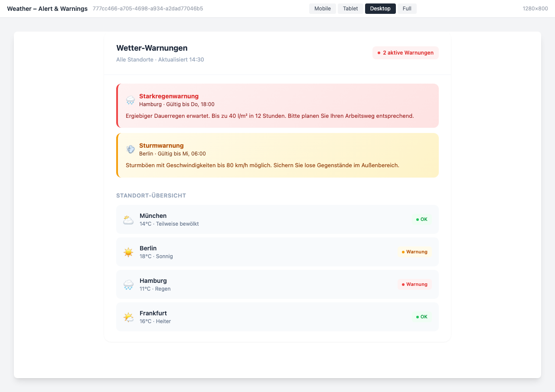Click the 2 aktive Warnungen badge
Viewport: 555px width, 392px height.
click(405, 53)
